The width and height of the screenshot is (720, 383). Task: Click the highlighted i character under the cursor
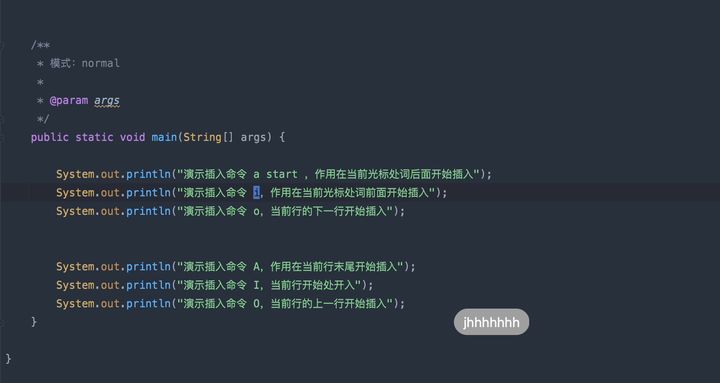point(256,193)
